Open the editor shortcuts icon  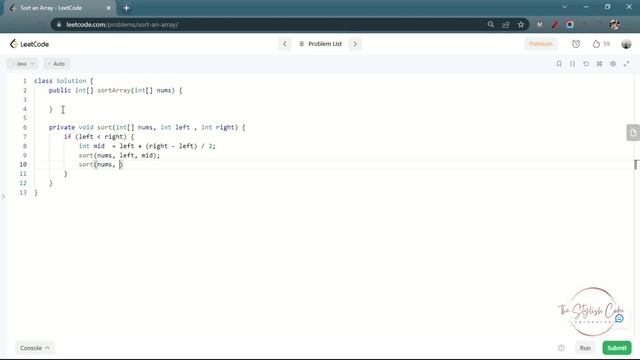pyautogui.click(x=600, y=64)
